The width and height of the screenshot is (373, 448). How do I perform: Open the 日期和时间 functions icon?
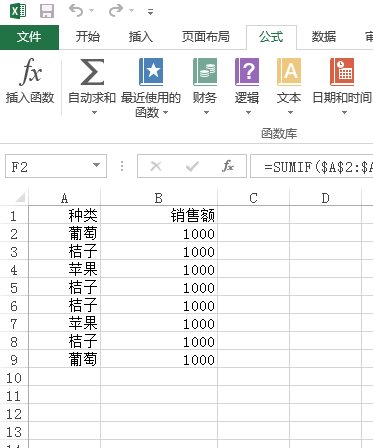tap(342, 72)
